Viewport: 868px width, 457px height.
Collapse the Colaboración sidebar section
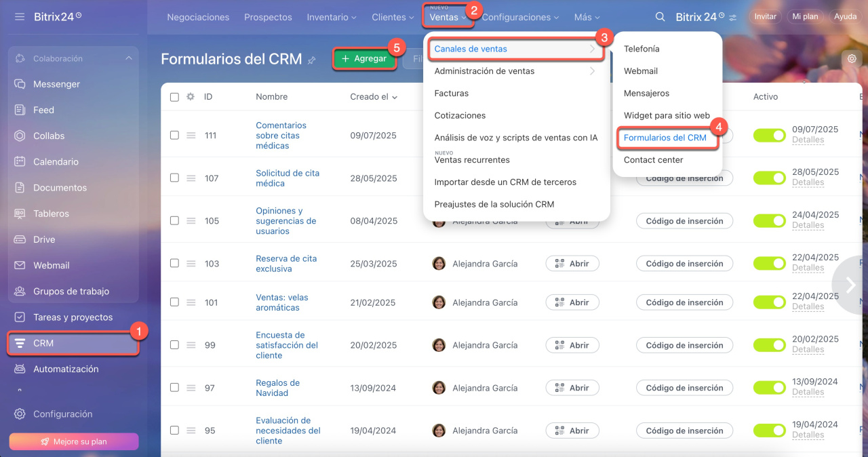129,58
